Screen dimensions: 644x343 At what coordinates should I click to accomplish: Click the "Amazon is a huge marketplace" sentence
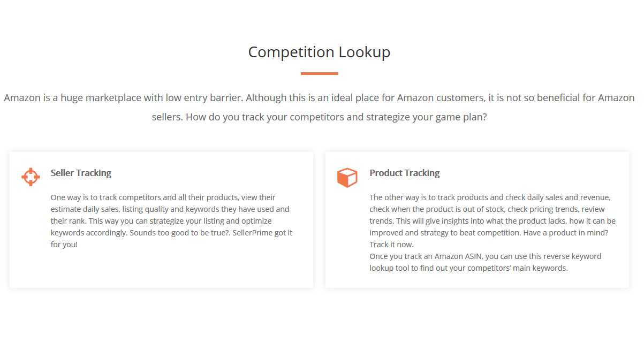124,98
